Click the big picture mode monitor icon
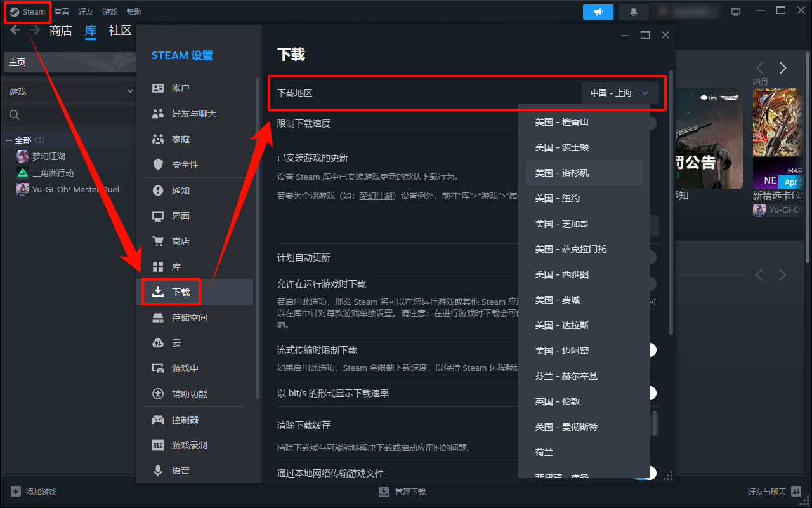This screenshot has width=812, height=508. [736, 11]
